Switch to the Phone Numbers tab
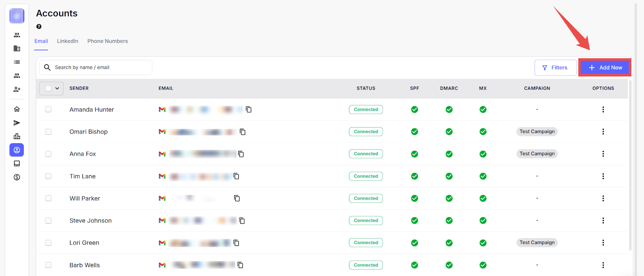Screen dimensions: 644x276 coord(107,41)
